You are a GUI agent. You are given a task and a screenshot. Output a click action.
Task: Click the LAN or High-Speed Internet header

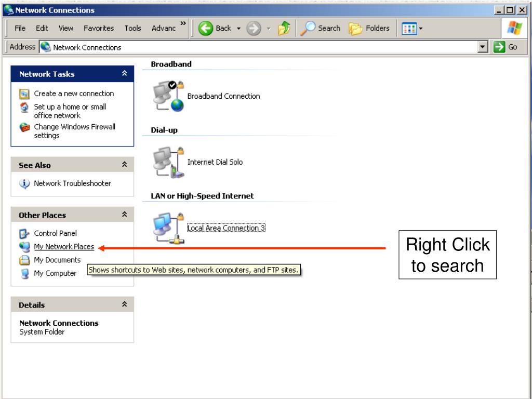(202, 196)
